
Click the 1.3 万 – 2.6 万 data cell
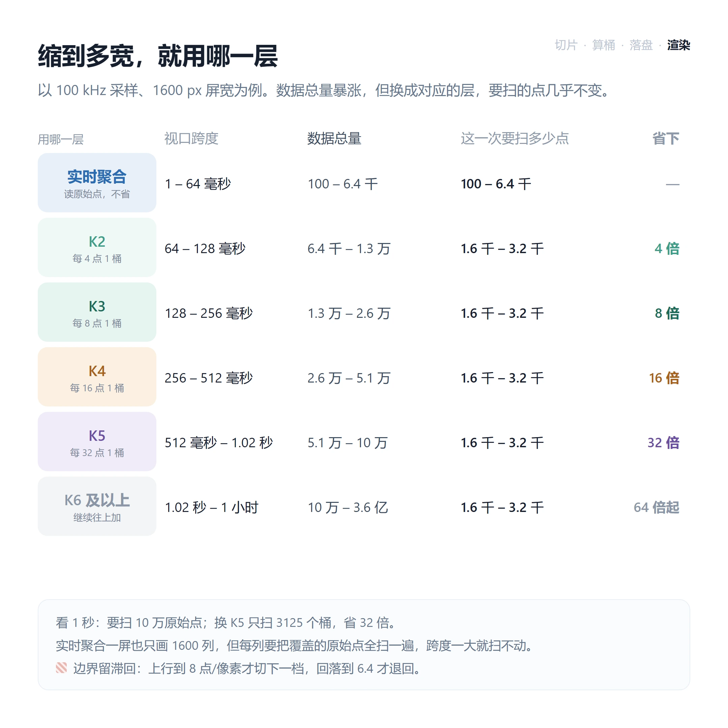click(x=349, y=313)
